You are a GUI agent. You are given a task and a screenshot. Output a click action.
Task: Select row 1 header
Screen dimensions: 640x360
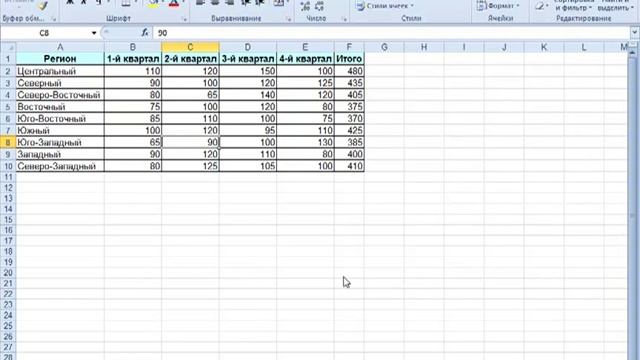[8, 59]
